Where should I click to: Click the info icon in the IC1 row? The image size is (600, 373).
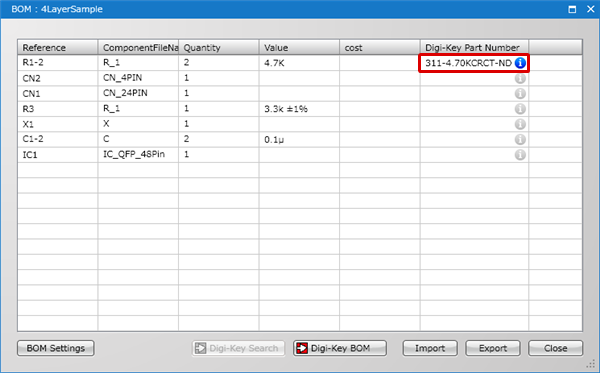pyautogui.click(x=520, y=155)
